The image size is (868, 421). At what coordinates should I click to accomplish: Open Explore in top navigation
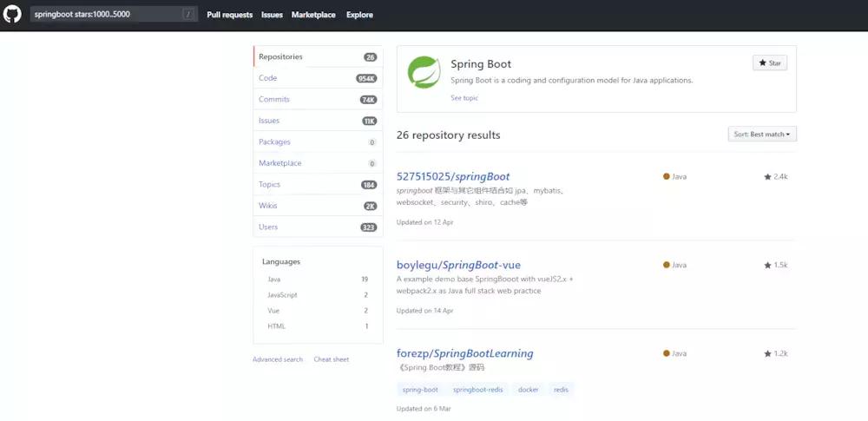coord(359,15)
